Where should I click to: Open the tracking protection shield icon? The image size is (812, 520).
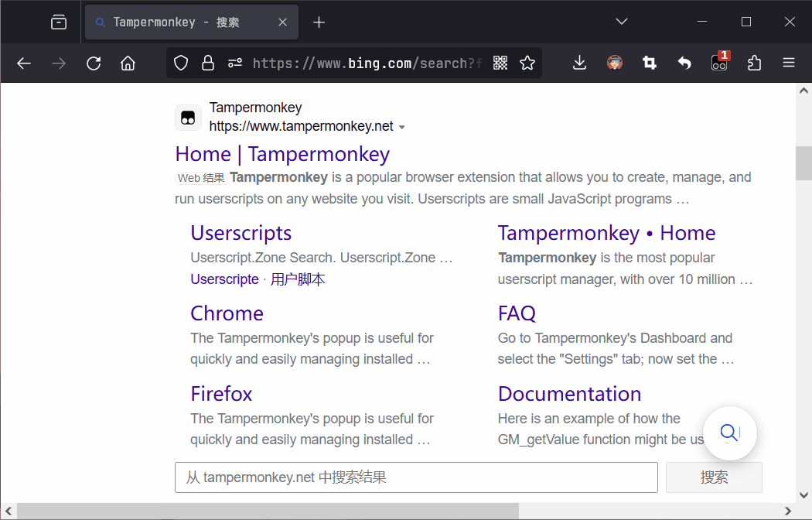click(181, 63)
